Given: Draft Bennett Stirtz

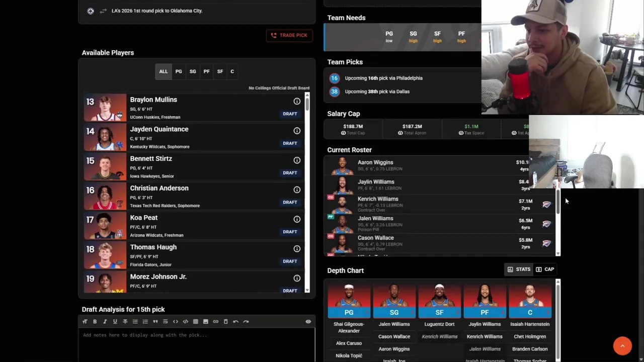Looking at the screenshot, I should [290, 172].
